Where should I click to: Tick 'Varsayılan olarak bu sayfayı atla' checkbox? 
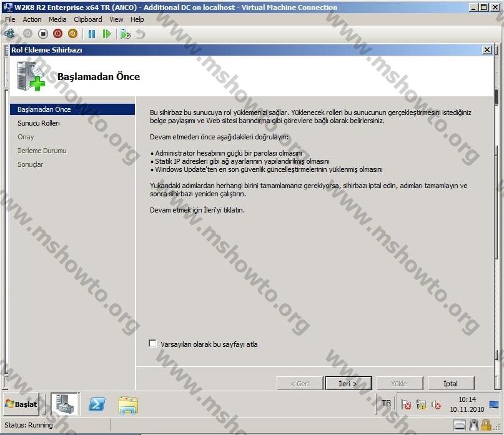point(152,344)
